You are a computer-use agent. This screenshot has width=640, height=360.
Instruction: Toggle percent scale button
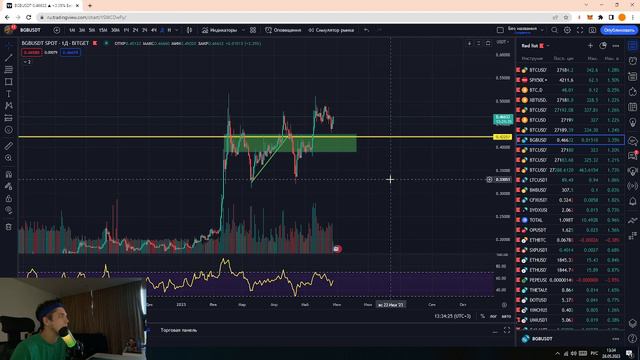(482, 316)
